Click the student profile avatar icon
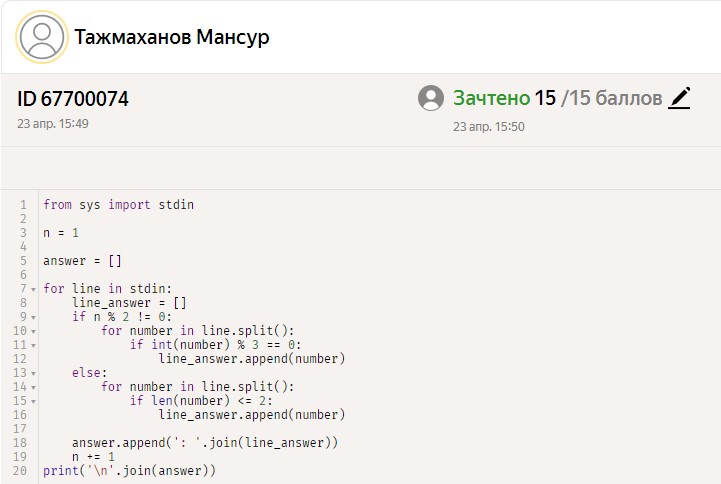Viewport: 721px width, 484px height. 42,38
